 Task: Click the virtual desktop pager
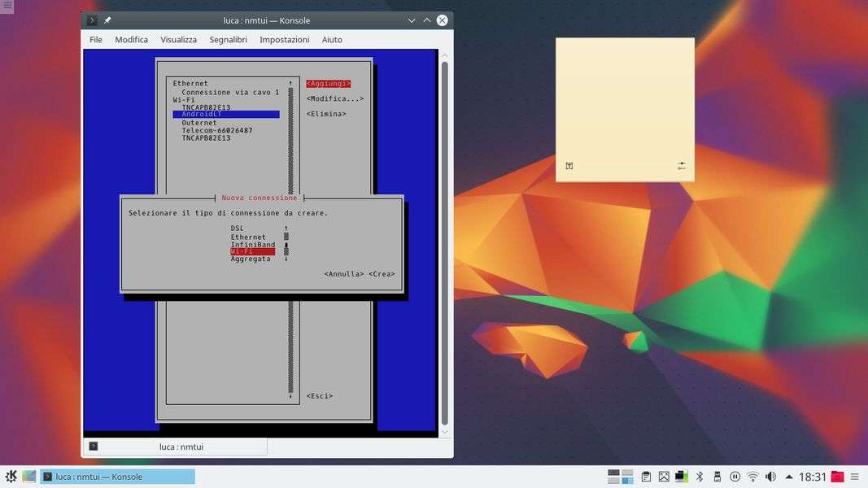620,477
